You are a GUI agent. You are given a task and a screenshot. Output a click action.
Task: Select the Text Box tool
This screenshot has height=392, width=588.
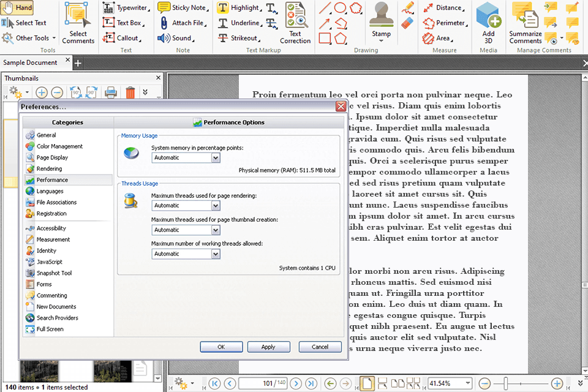[124, 23]
